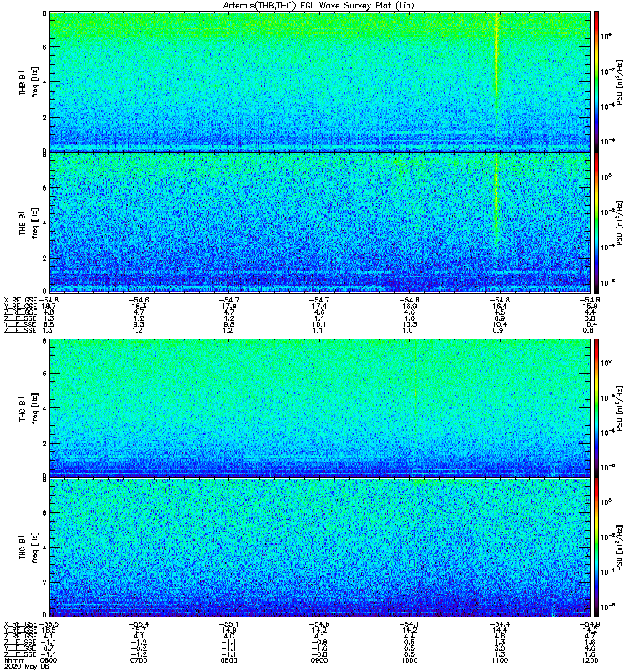Click the THB Y_LE_SSE value 10.1
The width and height of the screenshot is (630, 672).
point(319,324)
